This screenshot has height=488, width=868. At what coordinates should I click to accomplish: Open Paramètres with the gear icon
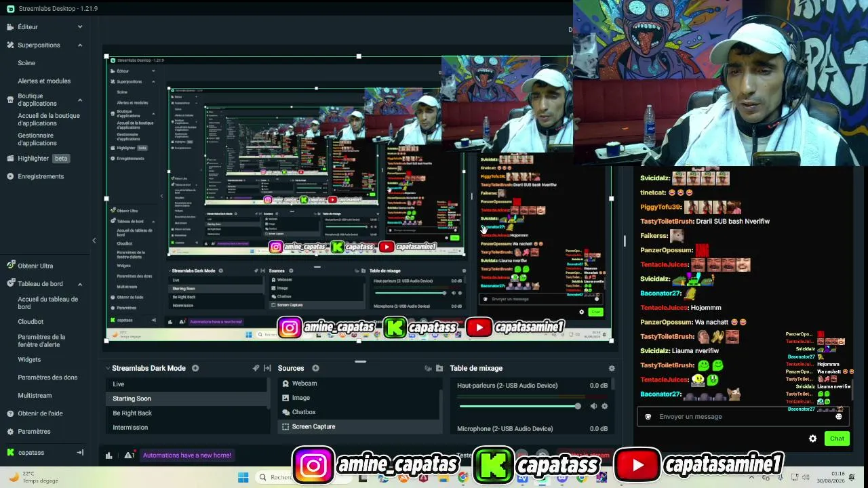point(34,431)
